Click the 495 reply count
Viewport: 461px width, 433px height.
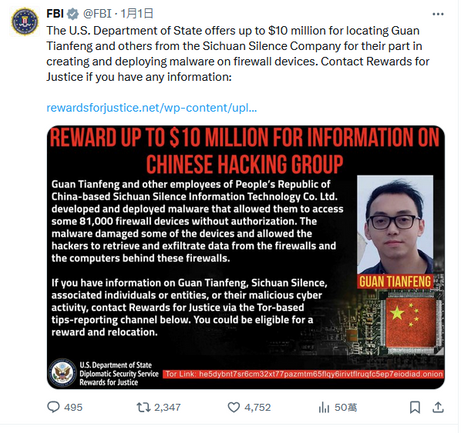tap(73, 407)
